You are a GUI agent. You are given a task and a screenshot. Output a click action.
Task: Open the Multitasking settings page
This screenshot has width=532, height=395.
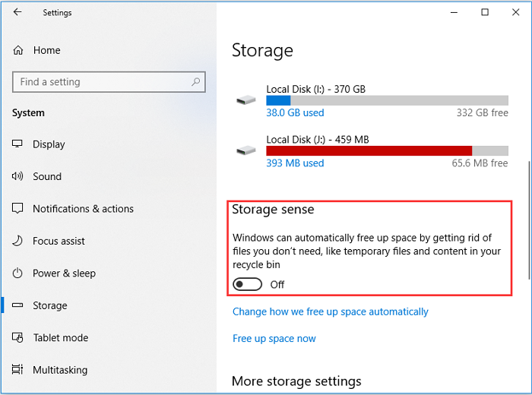pos(60,370)
